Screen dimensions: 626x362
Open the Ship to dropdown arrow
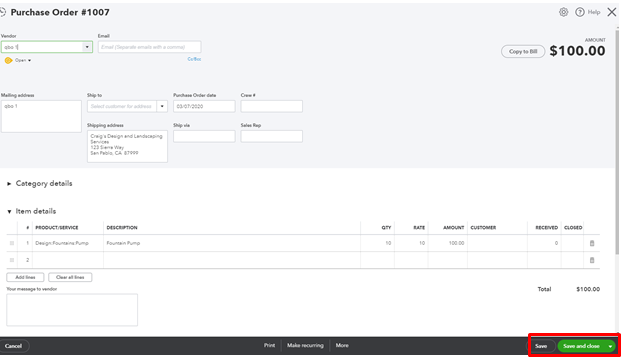tap(162, 106)
